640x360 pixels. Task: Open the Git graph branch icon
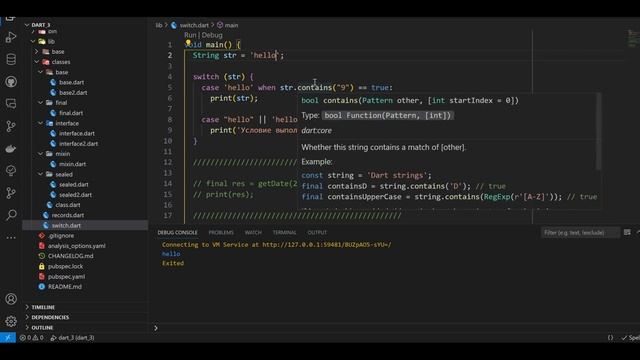pos(11,193)
